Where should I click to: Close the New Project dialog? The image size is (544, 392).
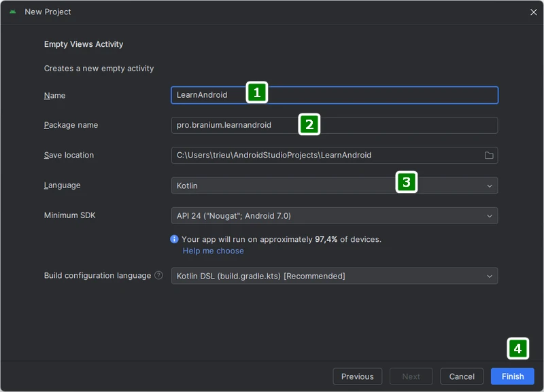pyautogui.click(x=533, y=12)
